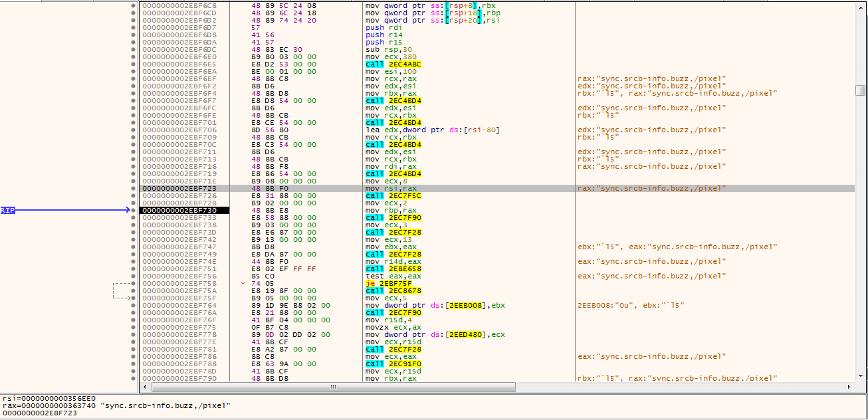Click the blue RIP marker label
The image size is (868, 420).
pos(8,210)
